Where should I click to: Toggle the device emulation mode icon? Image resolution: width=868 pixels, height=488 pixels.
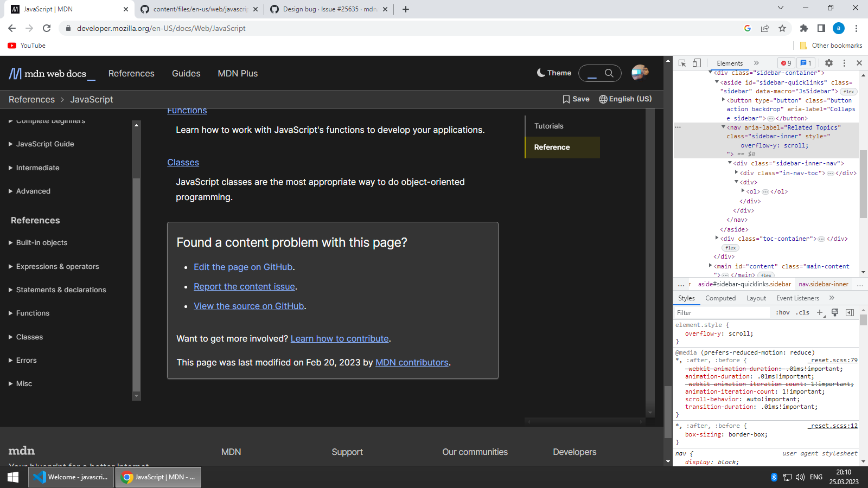[697, 63]
